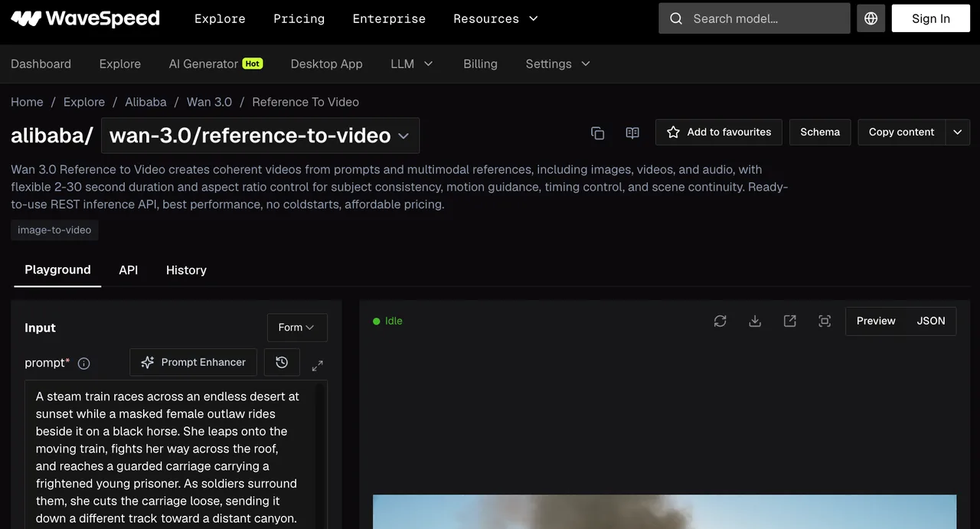The image size is (980, 529).
Task: Open the Explore breadcrumb link
Action: coord(84,102)
